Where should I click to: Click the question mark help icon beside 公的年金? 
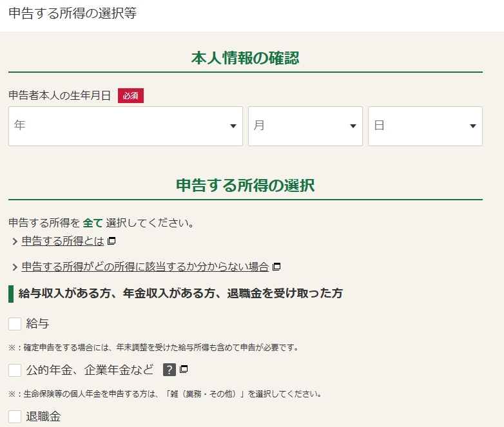pos(170,370)
